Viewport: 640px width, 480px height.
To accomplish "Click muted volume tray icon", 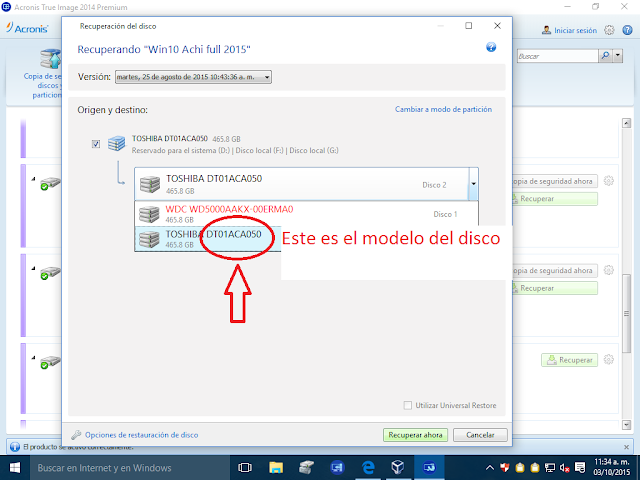I will (565, 468).
